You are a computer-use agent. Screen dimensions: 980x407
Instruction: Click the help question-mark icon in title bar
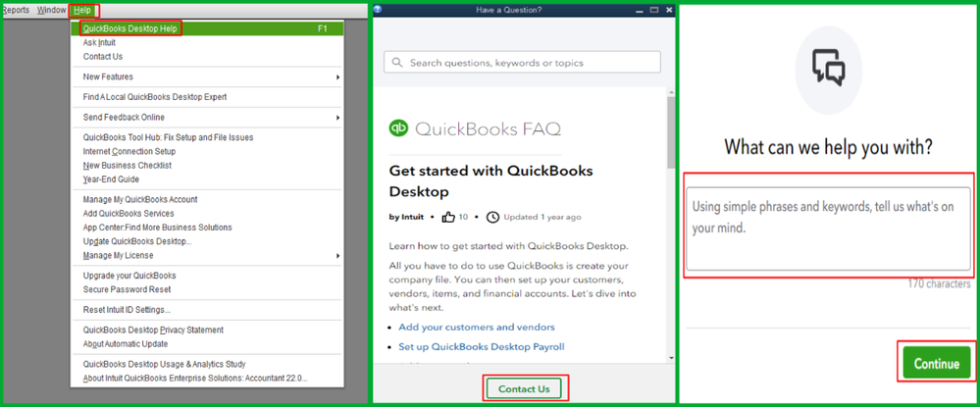(378, 10)
